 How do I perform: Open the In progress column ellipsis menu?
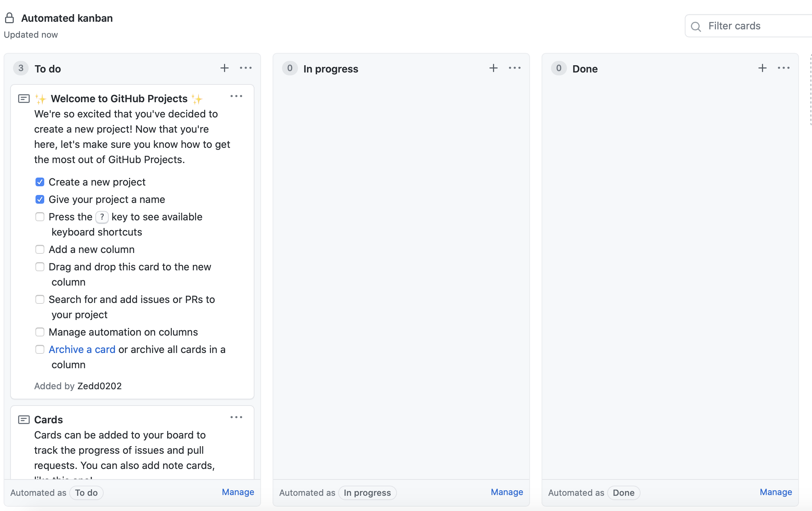[x=515, y=68]
